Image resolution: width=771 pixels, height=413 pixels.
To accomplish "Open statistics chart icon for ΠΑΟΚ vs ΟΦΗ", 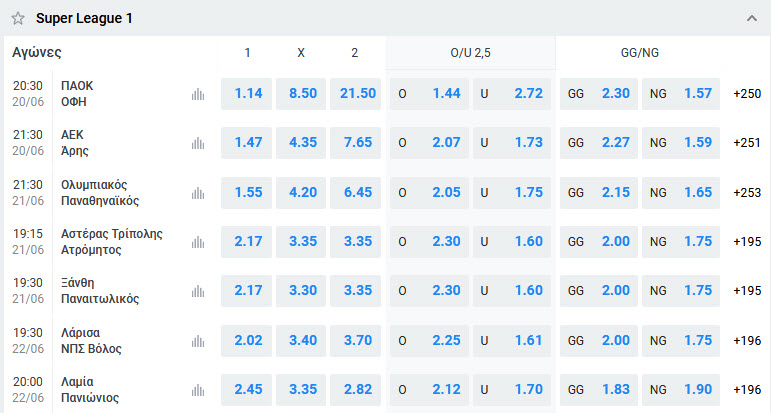I will pyautogui.click(x=198, y=94).
